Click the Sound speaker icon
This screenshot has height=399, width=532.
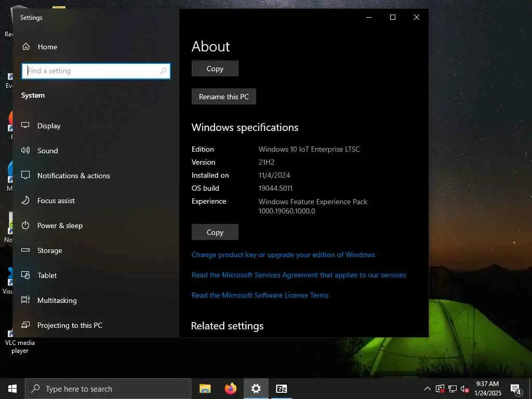[25, 150]
